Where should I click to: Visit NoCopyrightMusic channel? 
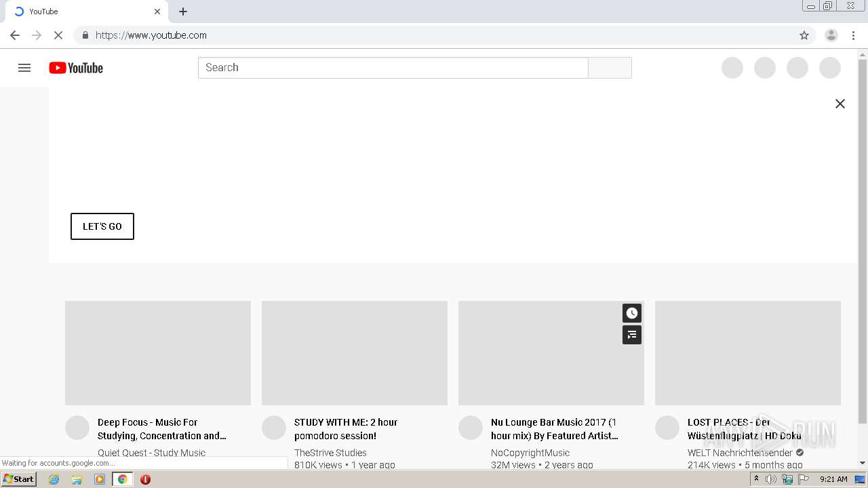click(x=530, y=453)
